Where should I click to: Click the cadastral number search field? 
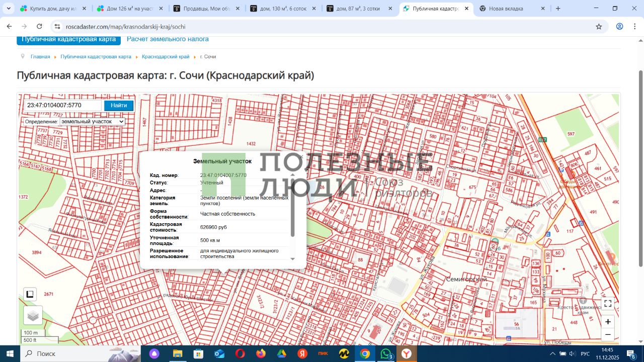pyautogui.click(x=63, y=106)
